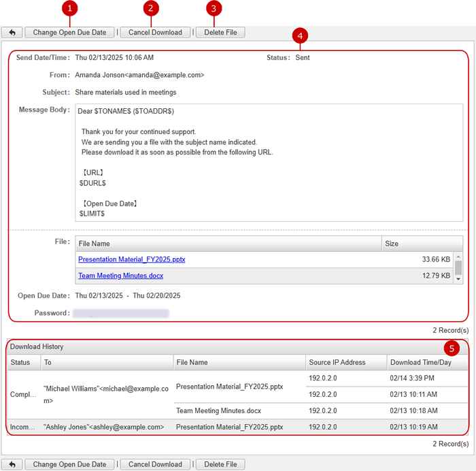Click the Download Time/Day column header

point(428,363)
